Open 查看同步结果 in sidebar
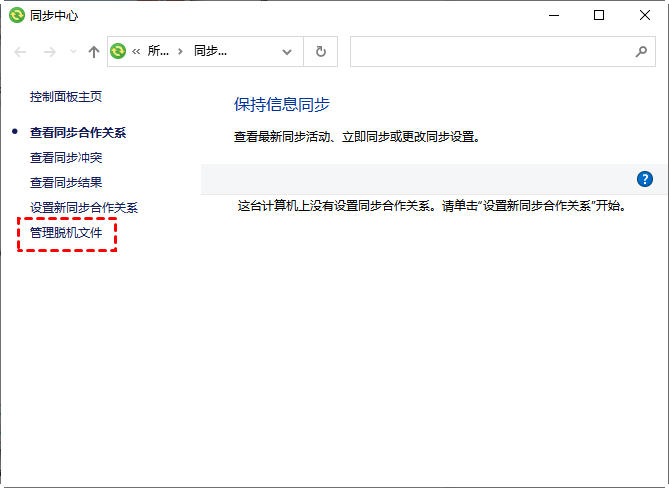The width and height of the screenshot is (669, 488). click(x=66, y=182)
